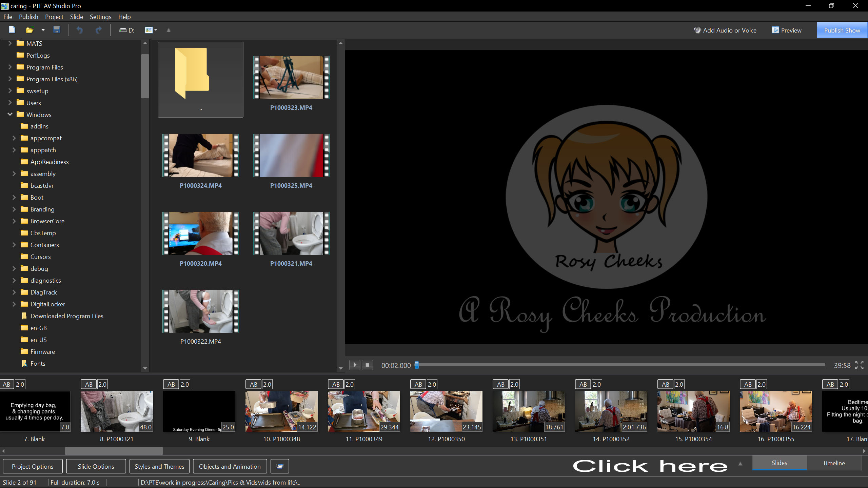Expand the MATS folder

(10, 43)
